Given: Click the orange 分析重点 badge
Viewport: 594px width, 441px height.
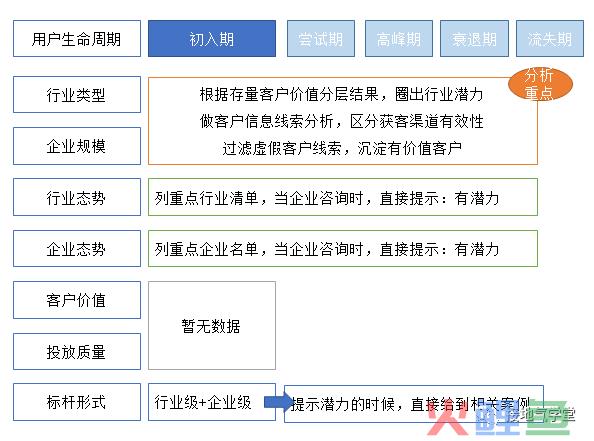Looking at the screenshot, I should pos(540,84).
